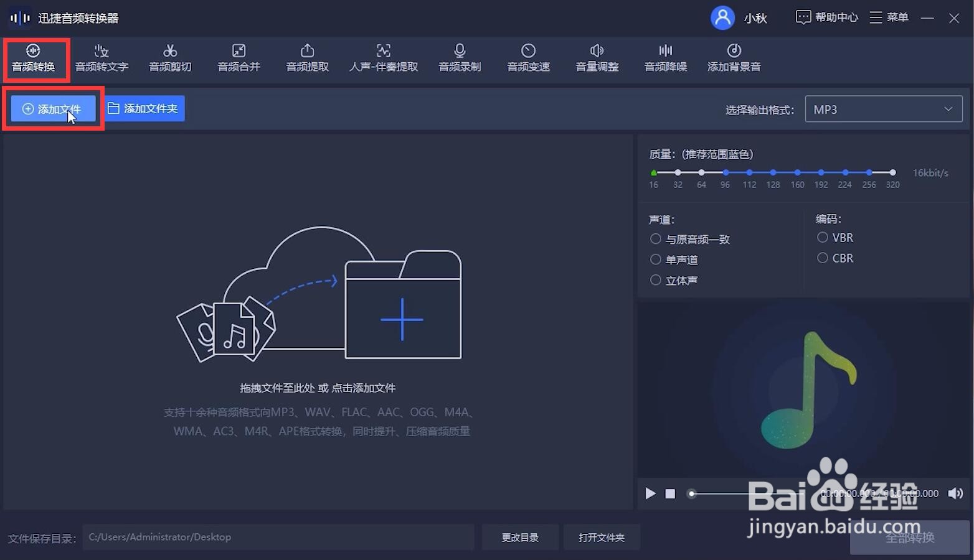The width and height of the screenshot is (974, 560).
Task: Click the playback progress slider handle
Action: click(x=691, y=493)
